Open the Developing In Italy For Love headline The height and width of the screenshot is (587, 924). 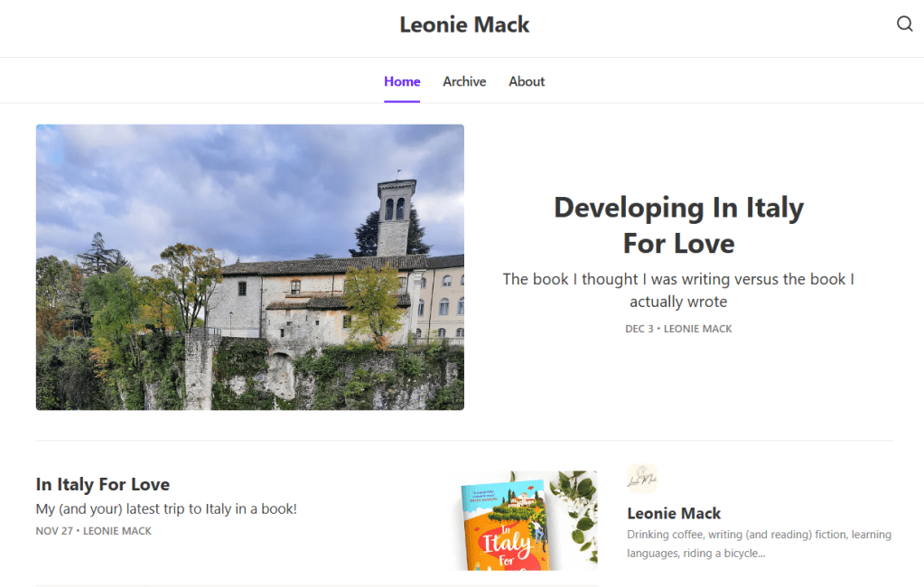[679, 225]
